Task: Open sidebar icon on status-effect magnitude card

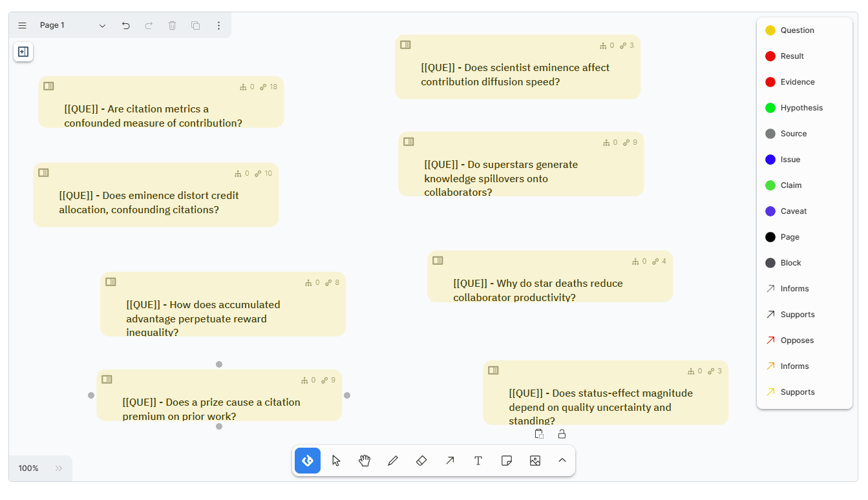Action: pyautogui.click(x=493, y=370)
